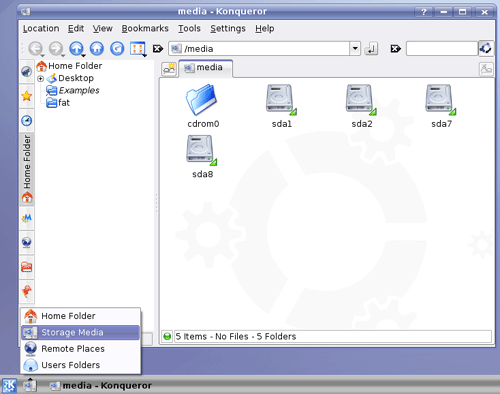The height and width of the screenshot is (394, 500).
Task: Open the Location menu
Action: click(x=41, y=29)
